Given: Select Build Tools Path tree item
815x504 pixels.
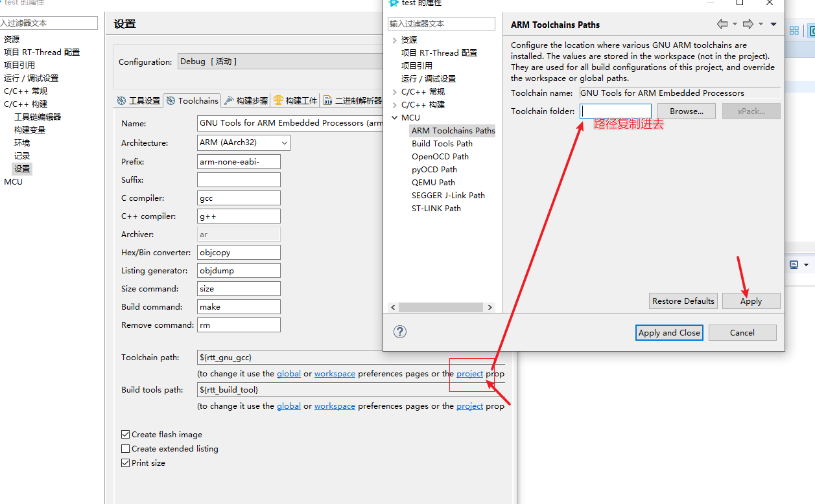Looking at the screenshot, I should click(x=442, y=144).
